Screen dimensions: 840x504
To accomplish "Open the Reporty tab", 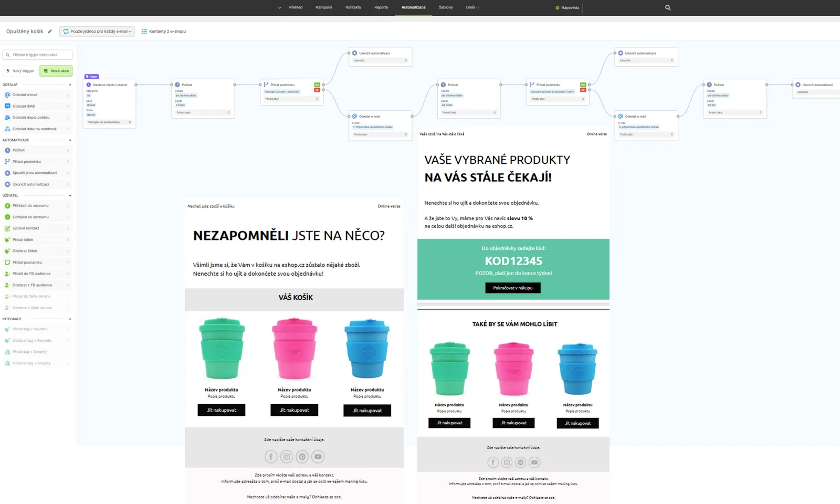I will [x=381, y=7].
